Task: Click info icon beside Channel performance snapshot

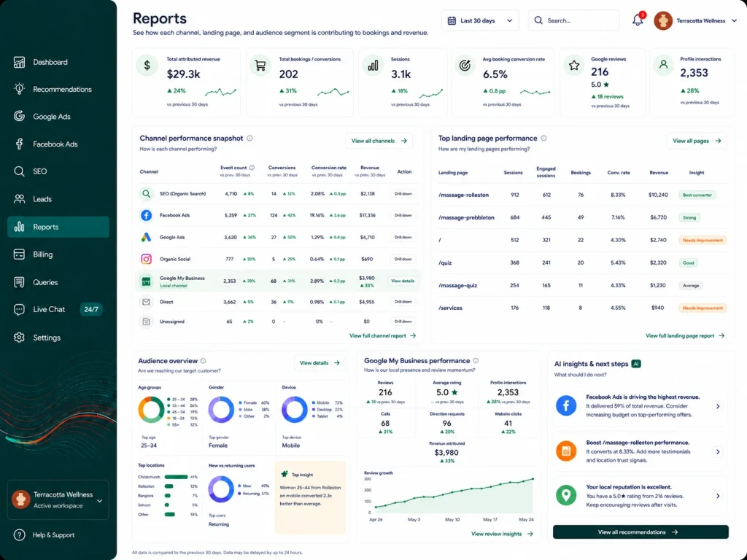Action: pyautogui.click(x=249, y=138)
